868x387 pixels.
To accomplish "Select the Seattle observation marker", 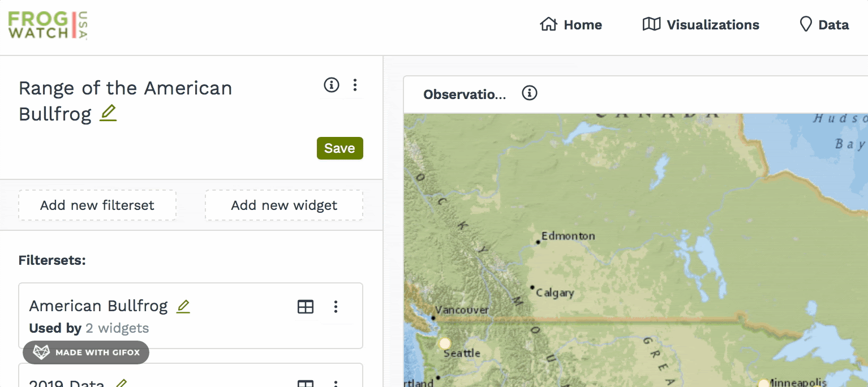I will click(x=445, y=343).
